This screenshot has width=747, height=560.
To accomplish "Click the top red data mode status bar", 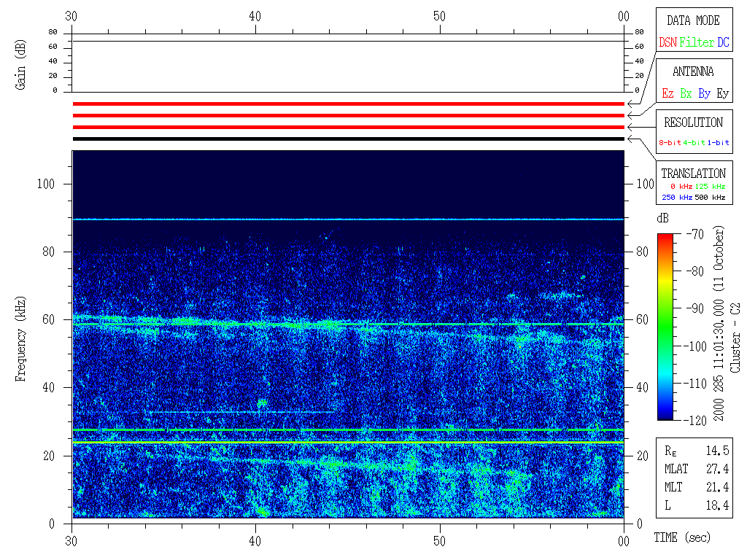I will tap(348, 104).
